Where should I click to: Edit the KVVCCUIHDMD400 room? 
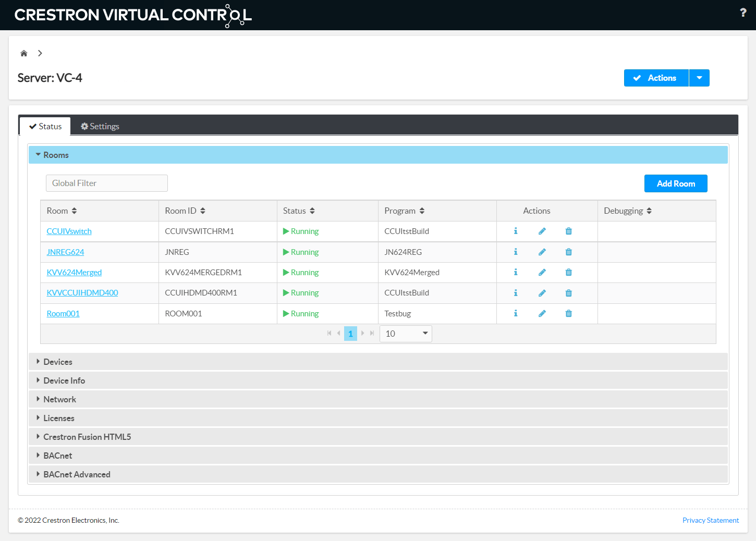[542, 293]
